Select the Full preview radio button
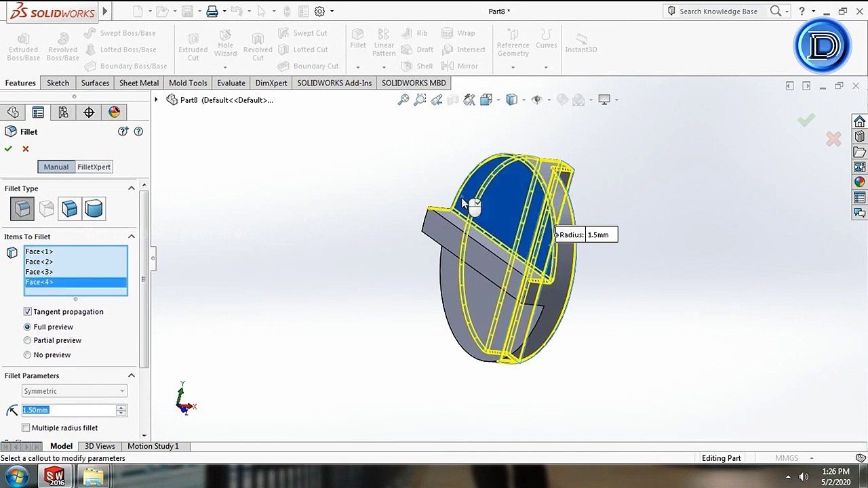 pyautogui.click(x=28, y=327)
